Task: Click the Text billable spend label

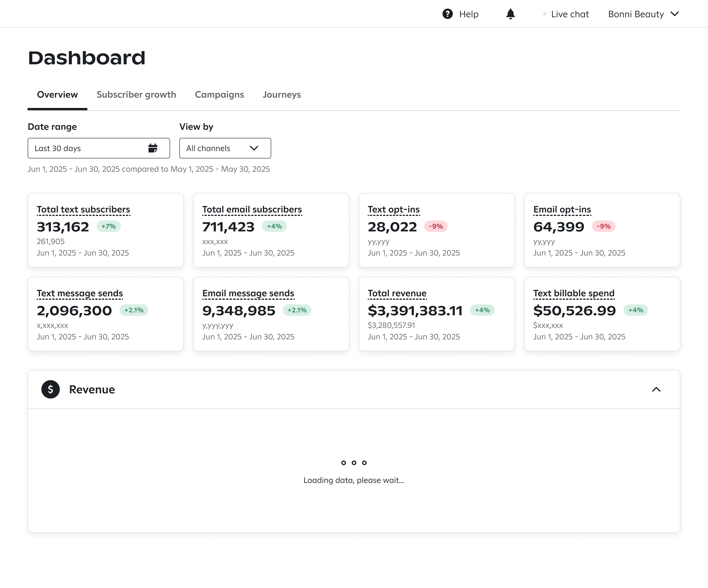Action: pos(574,293)
